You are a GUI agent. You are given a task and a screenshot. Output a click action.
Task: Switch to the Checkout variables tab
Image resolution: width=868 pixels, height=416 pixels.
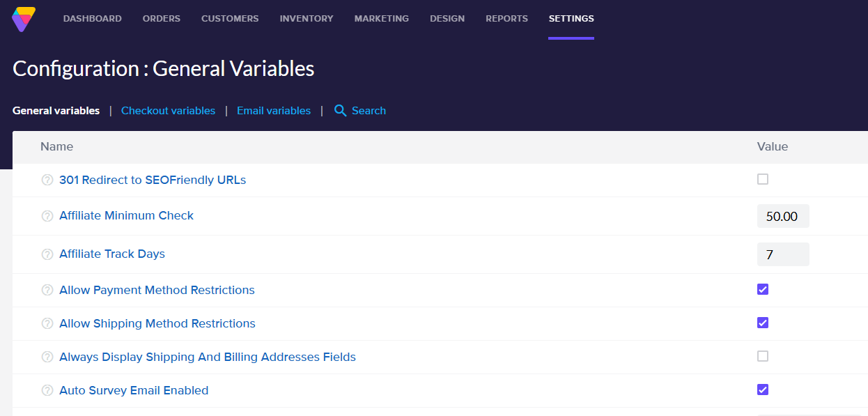pos(168,110)
